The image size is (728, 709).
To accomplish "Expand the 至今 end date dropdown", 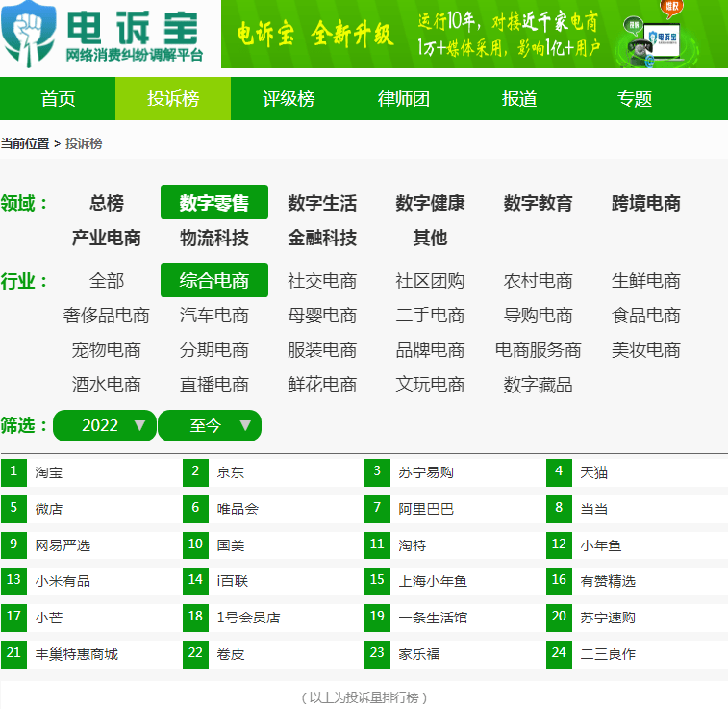I will click(209, 425).
